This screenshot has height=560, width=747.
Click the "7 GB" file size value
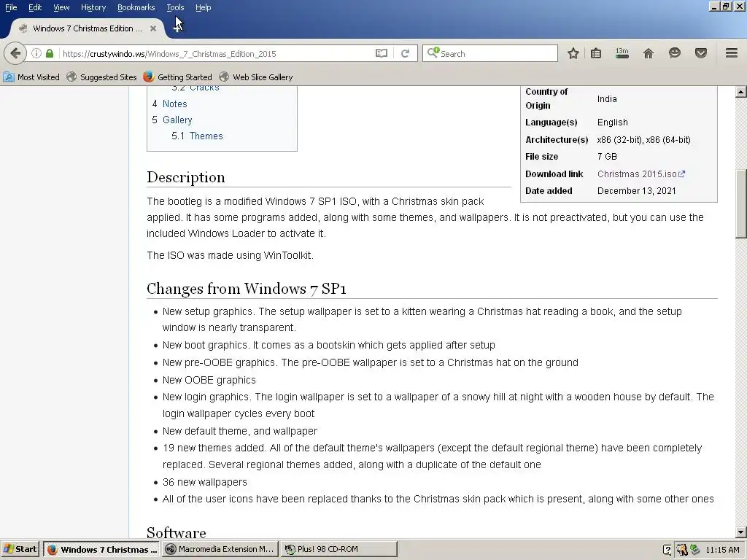[607, 157]
